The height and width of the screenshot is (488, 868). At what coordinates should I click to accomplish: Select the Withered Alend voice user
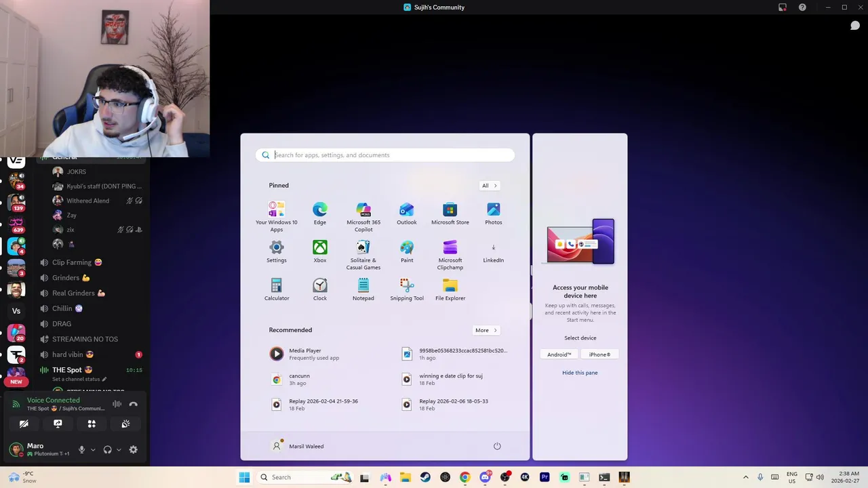click(x=98, y=201)
